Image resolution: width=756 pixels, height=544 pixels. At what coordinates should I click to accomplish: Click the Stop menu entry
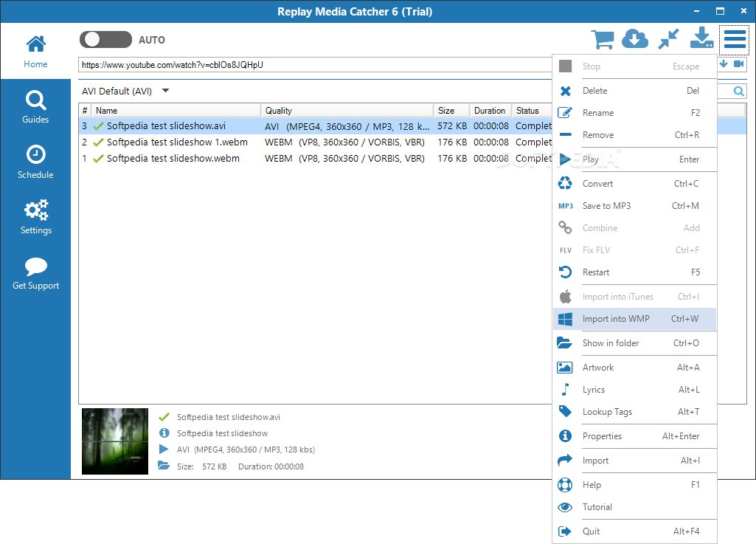pyautogui.click(x=634, y=66)
